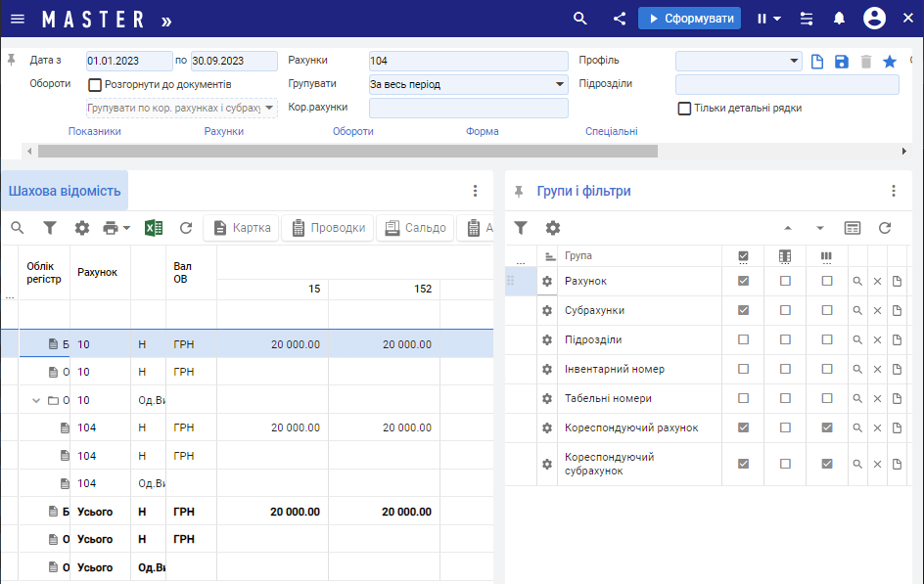Save the current profile
The image size is (924, 584).
click(x=842, y=62)
